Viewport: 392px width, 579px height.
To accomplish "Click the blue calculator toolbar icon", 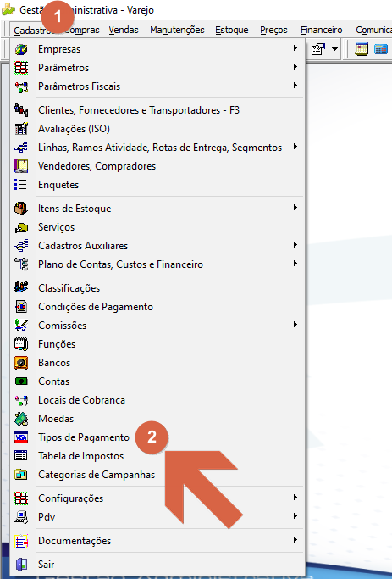I will coord(380,48).
